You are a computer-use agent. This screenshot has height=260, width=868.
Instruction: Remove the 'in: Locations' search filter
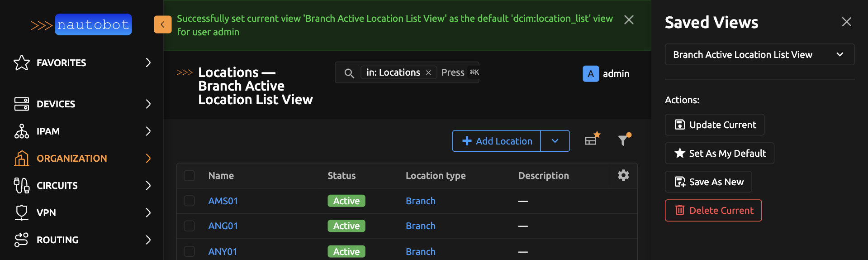click(x=428, y=73)
